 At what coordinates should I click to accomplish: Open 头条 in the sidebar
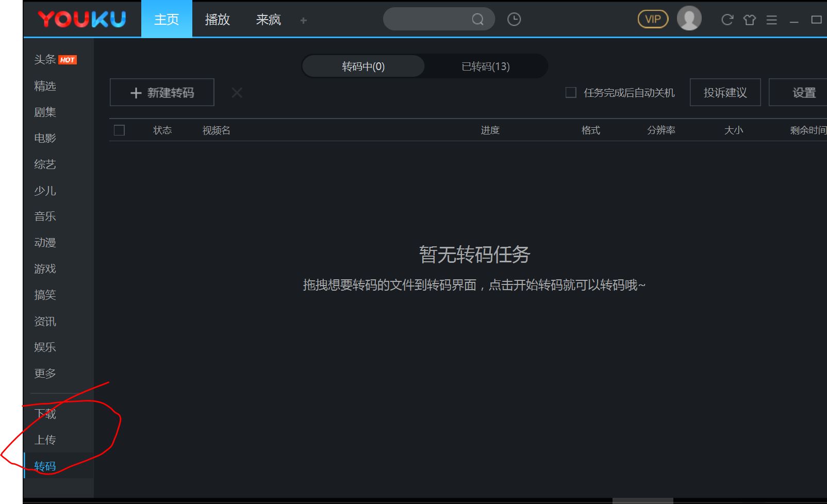(45, 59)
